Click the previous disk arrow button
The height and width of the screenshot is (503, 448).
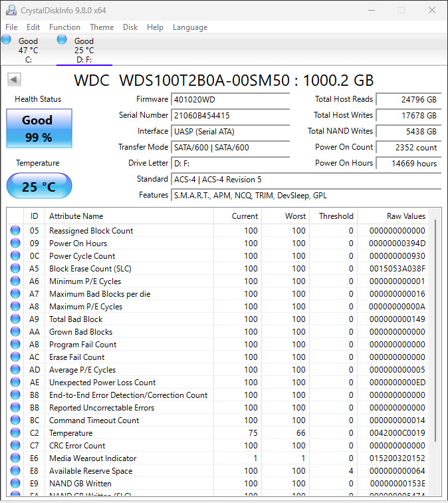coord(14,80)
